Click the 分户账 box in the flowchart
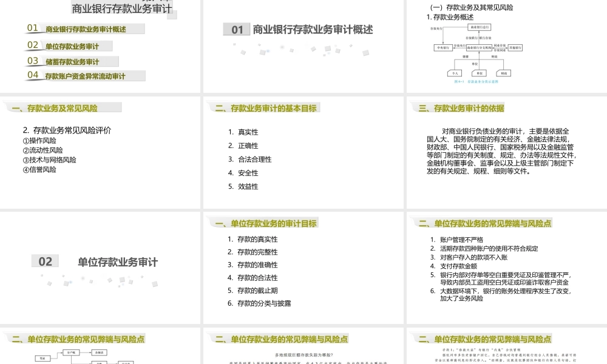607x364 pixels. coord(71,352)
